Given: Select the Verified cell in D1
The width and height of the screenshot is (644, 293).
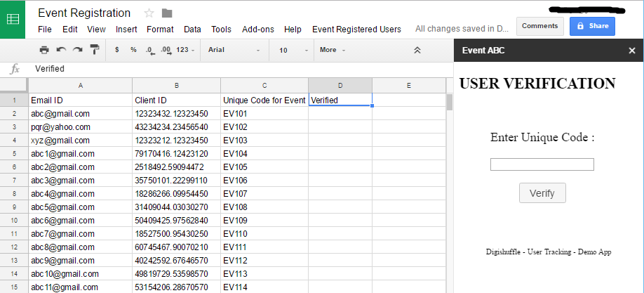Looking at the screenshot, I should (x=340, y=100).
